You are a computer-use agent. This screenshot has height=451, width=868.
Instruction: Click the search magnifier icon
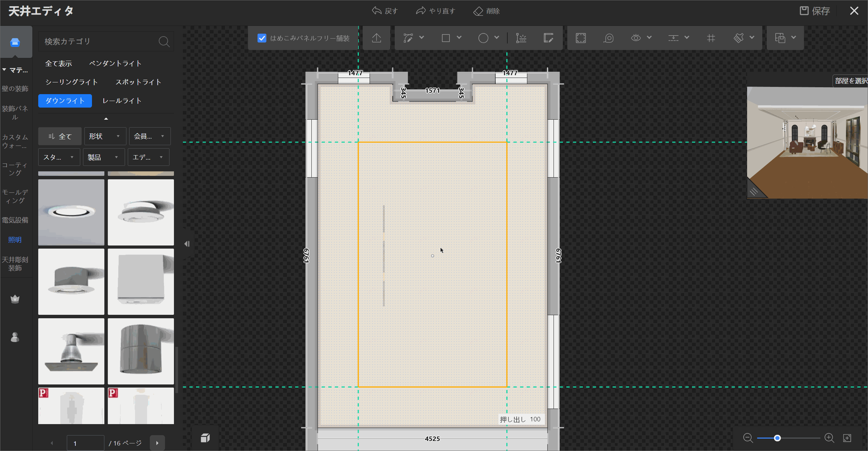tap(164, 42)
